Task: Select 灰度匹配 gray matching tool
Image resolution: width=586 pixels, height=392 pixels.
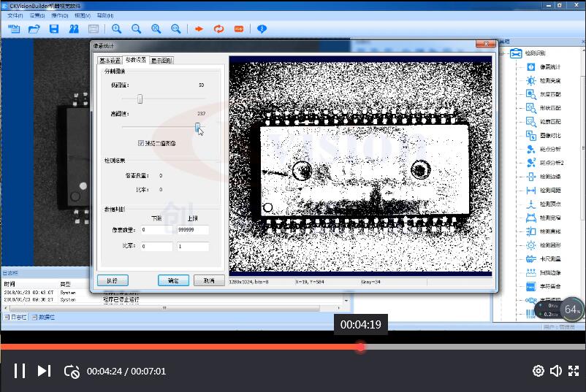Action: tap(544, 94)
